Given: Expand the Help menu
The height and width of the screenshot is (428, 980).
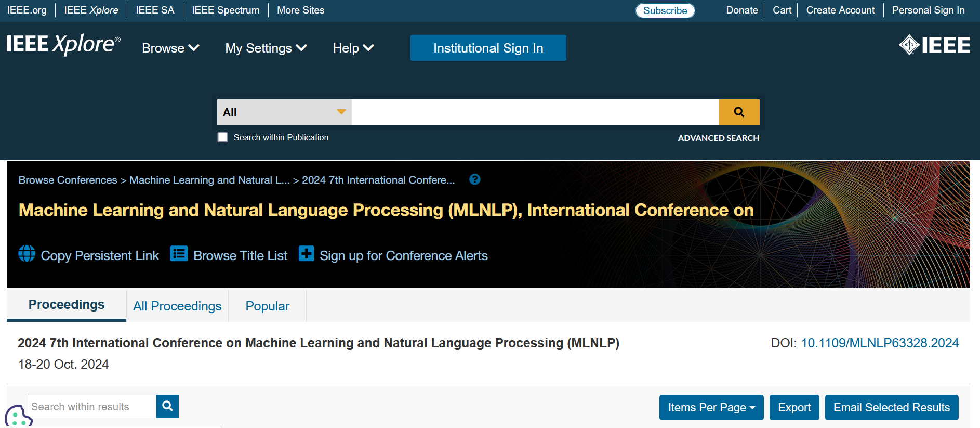Looking at the screenshot, I should [353, 48].
